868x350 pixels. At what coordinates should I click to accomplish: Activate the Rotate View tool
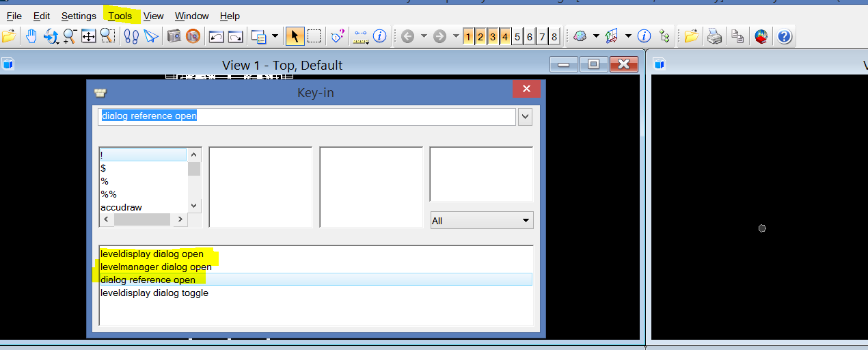point(51,36)
